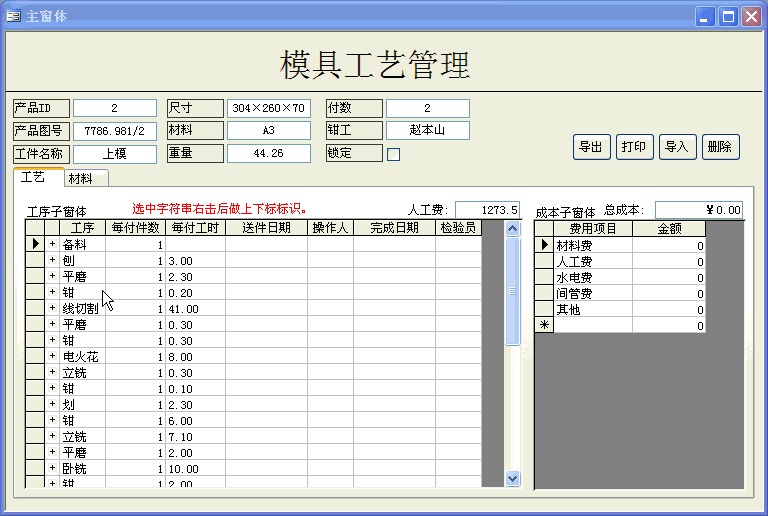Click the 打印 button
Viewport: 768px width, 516px height.
[x=634, y=147]
